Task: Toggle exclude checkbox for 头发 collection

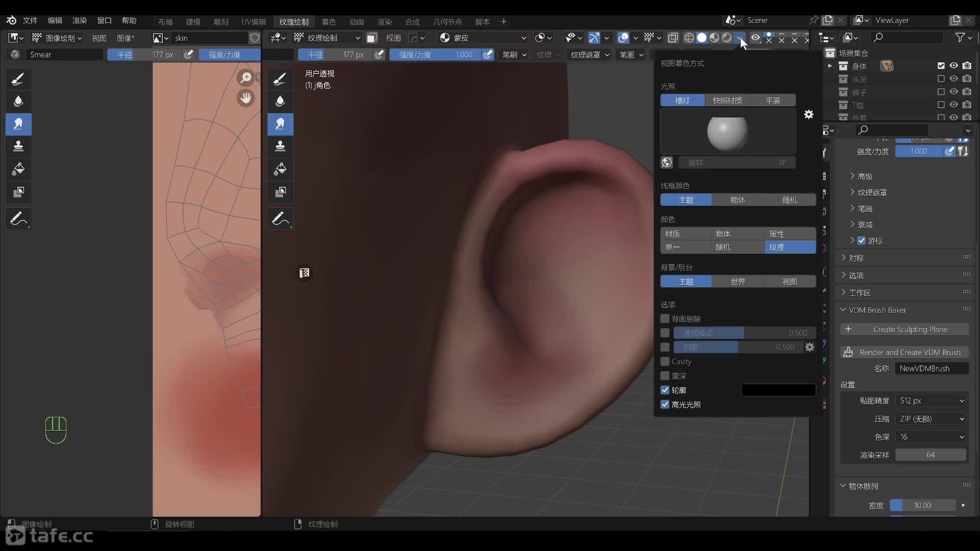Action: [x=941, y=79]
